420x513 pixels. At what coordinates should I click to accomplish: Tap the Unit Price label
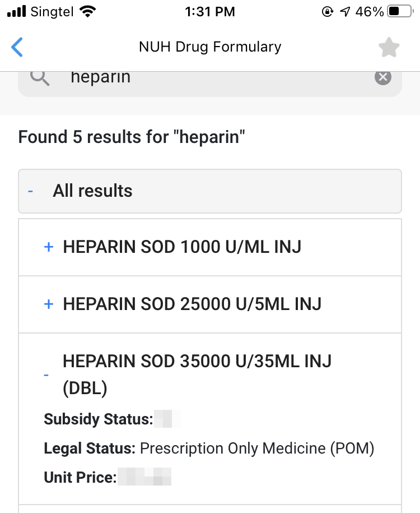[x=80, y=478]
